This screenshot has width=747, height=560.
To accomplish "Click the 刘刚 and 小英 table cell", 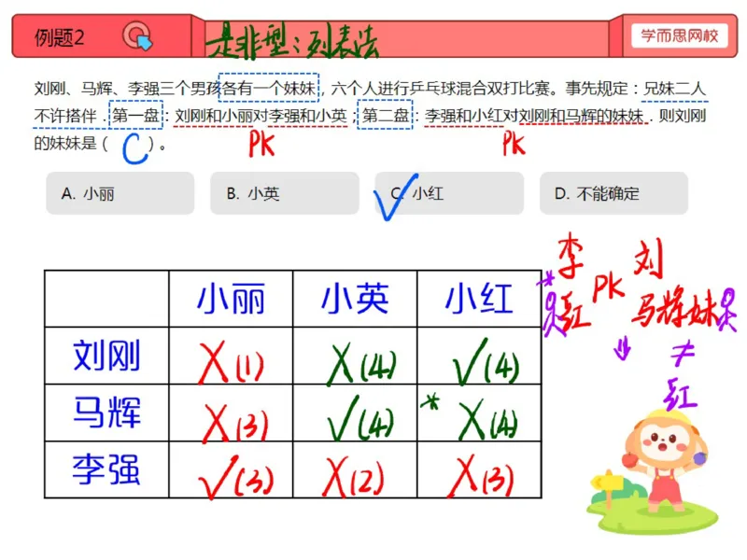I will (x=355, y=356).
